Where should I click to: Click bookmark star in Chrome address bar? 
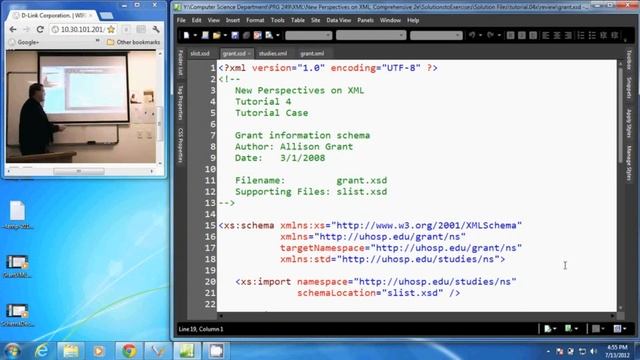[111, 29]
